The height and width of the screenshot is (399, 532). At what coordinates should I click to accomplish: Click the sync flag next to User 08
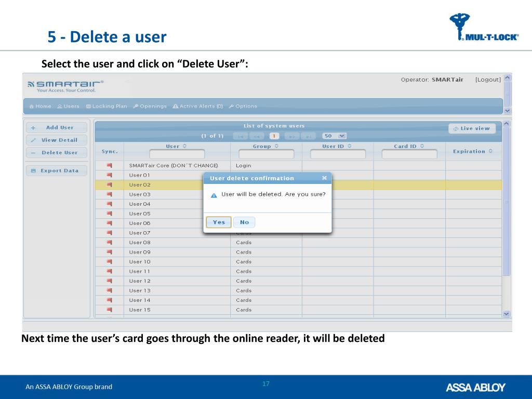tap(109, 242)
